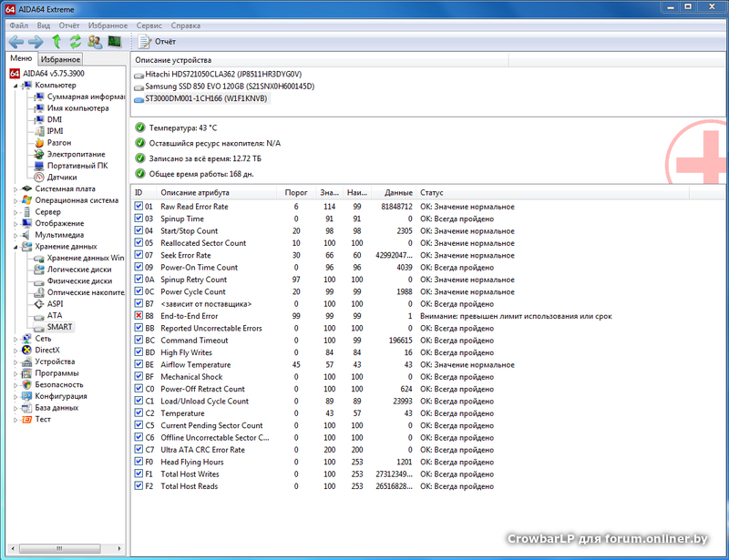Open user management toolbar icon

pyautogui.click(x=95, y=42)
